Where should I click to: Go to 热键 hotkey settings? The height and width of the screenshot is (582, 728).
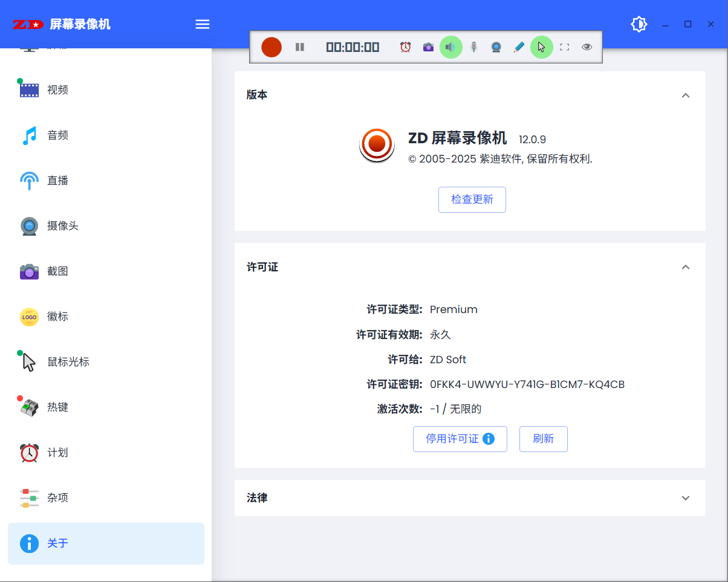[58, 407]
